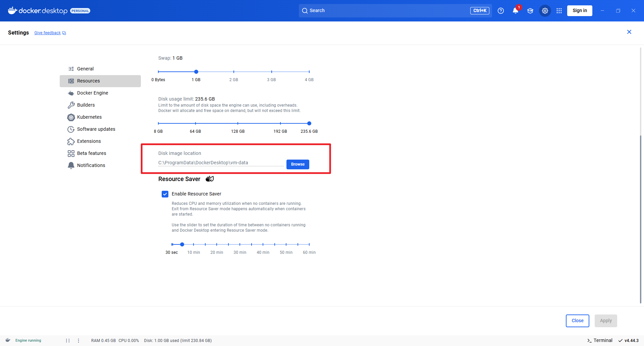Click the Extensions puzzle icon
The height and width of the screenshot is (346, 644).
coord(71,141)
